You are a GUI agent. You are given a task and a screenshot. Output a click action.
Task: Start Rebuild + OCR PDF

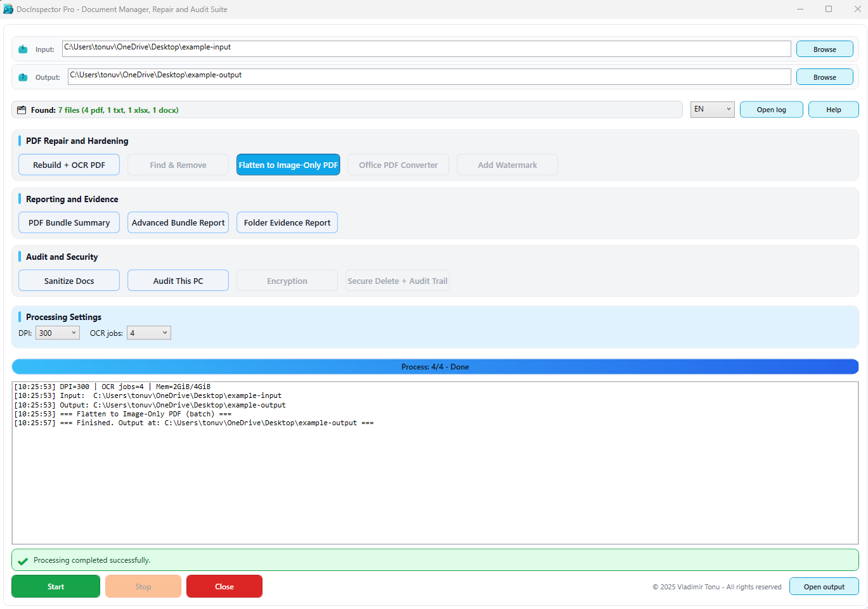coord(68,164)
